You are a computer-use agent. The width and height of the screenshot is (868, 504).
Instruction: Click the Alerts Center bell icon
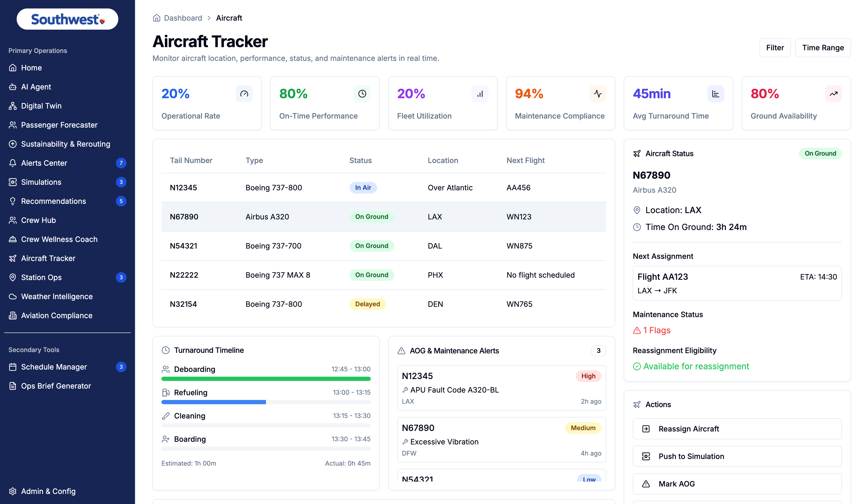coord(13,163)
